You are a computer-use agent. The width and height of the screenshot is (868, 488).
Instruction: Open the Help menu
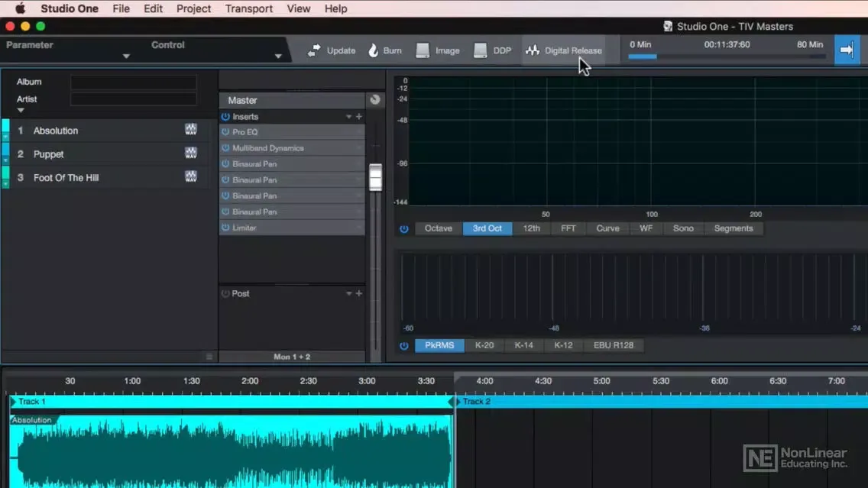335,8
